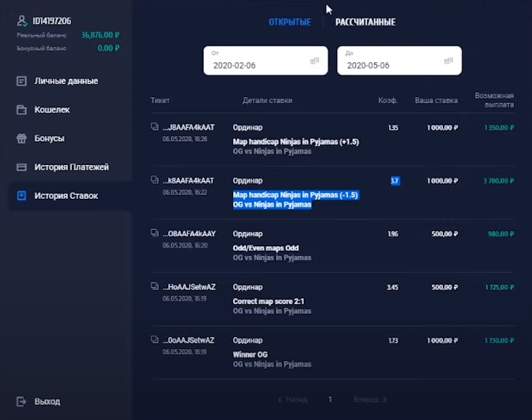
Task: Click the coefficient 1.35
Action: tap(393, 128)
